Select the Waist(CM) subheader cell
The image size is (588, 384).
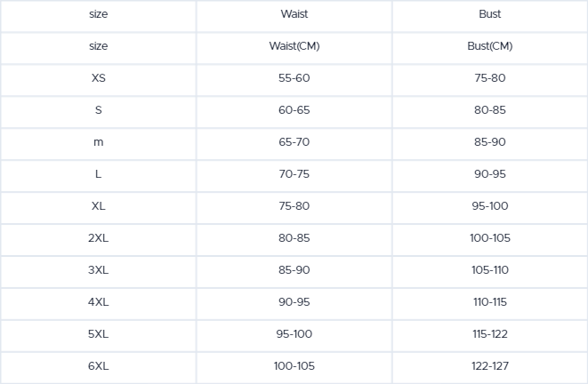tap(294, 46)
